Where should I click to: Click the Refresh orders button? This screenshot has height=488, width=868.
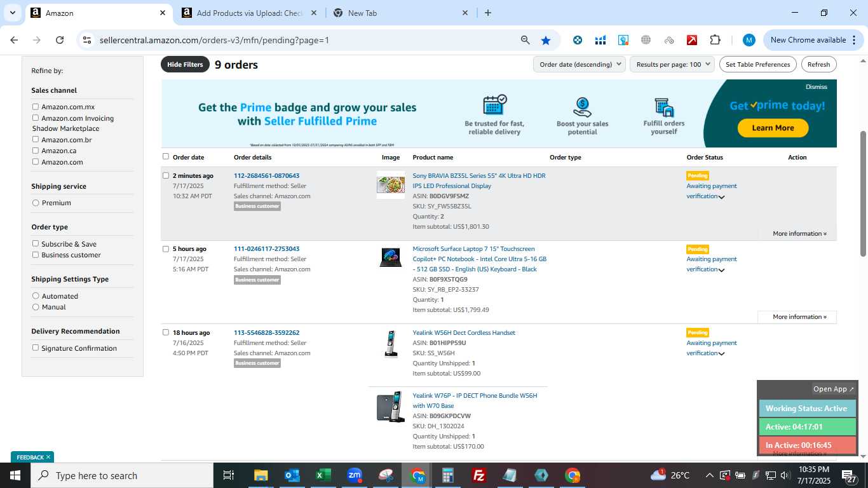(818, 64)
